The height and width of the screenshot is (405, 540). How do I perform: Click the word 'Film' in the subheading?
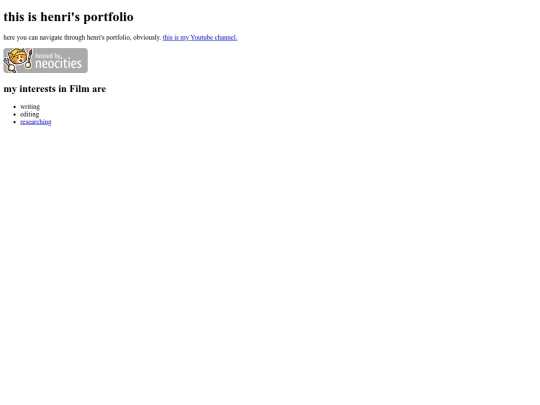(x=79, y=89)
